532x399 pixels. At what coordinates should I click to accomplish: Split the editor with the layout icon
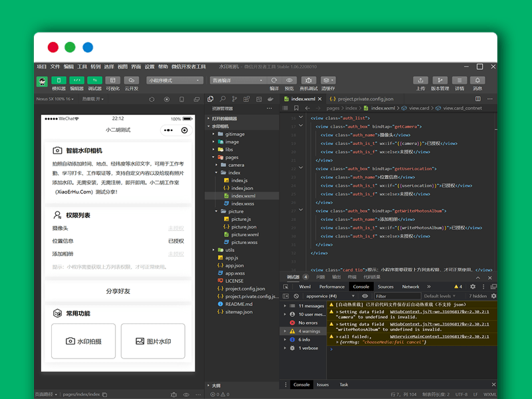[477, 98]
